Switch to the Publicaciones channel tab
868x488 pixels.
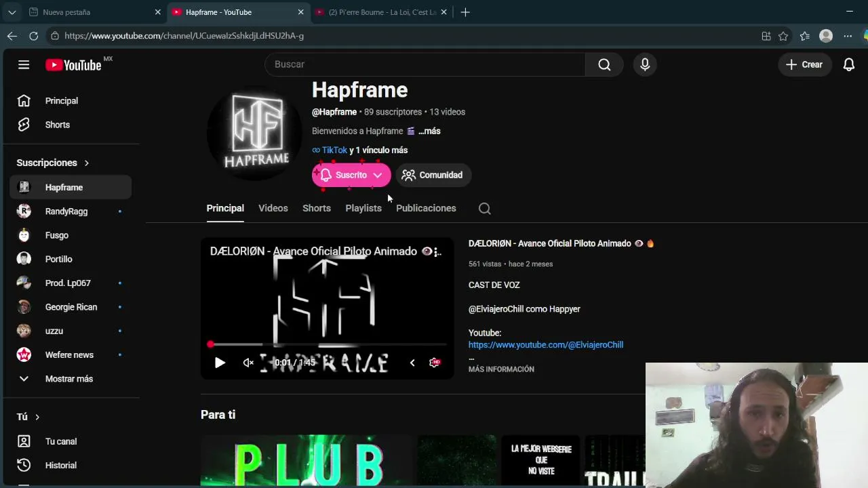point(426,208)
